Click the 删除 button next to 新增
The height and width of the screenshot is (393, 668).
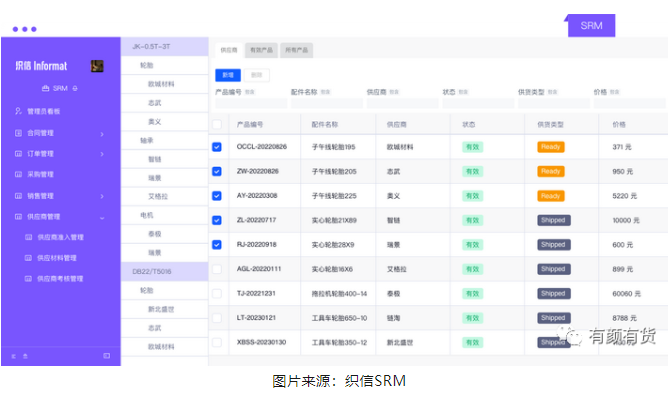[256, 75]
